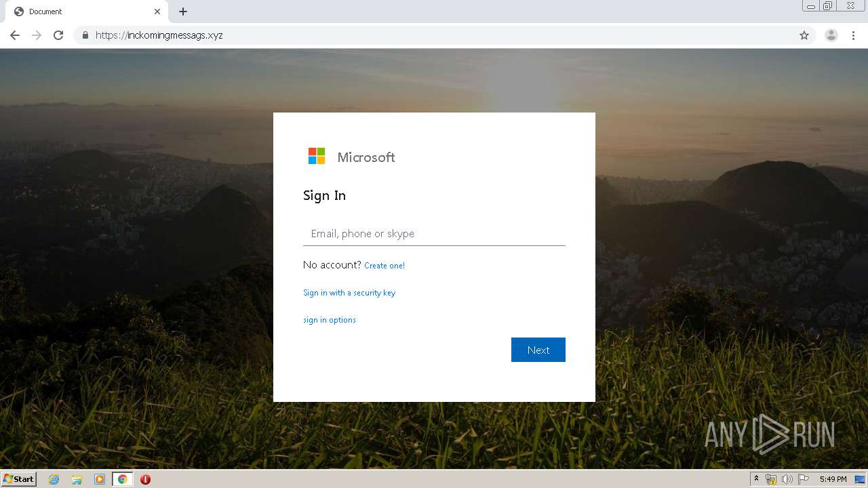Open the Action Center flag icon

(804, 479)
